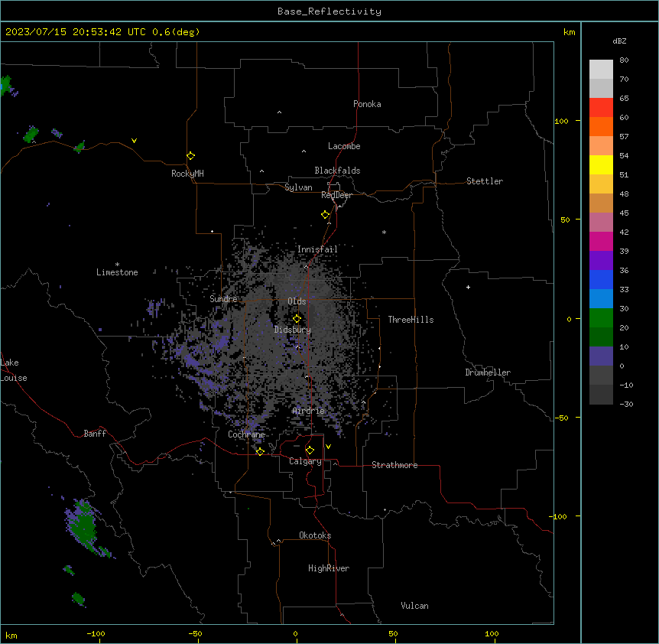Select the light gray 70-80 dBZ swatch
659x644 pixels.
point(601,70)
